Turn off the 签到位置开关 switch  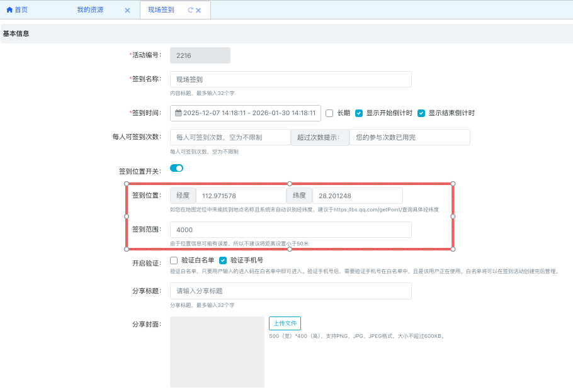click(176, 168)
